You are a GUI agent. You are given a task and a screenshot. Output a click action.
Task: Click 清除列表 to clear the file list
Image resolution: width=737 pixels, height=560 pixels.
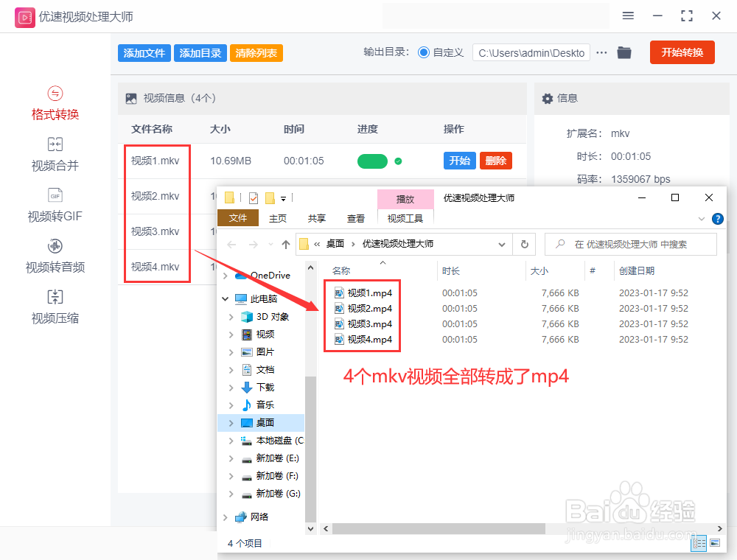pyautogui.click(x=256, y=52)
